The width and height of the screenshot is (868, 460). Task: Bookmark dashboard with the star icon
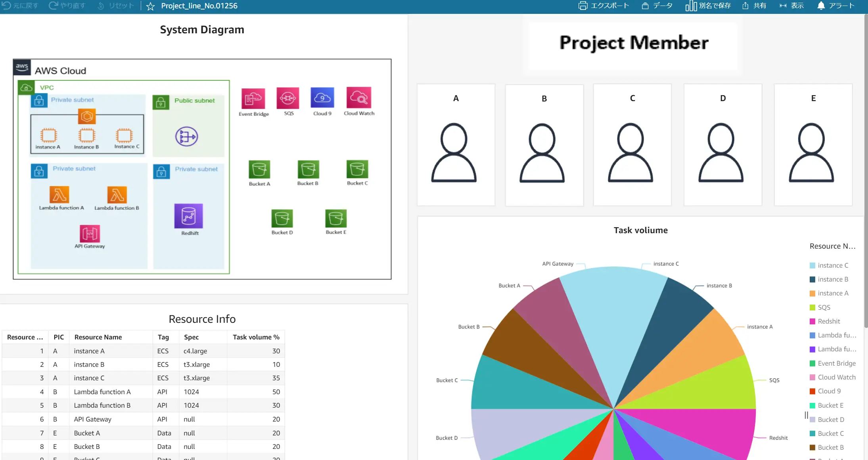[150, 6]
